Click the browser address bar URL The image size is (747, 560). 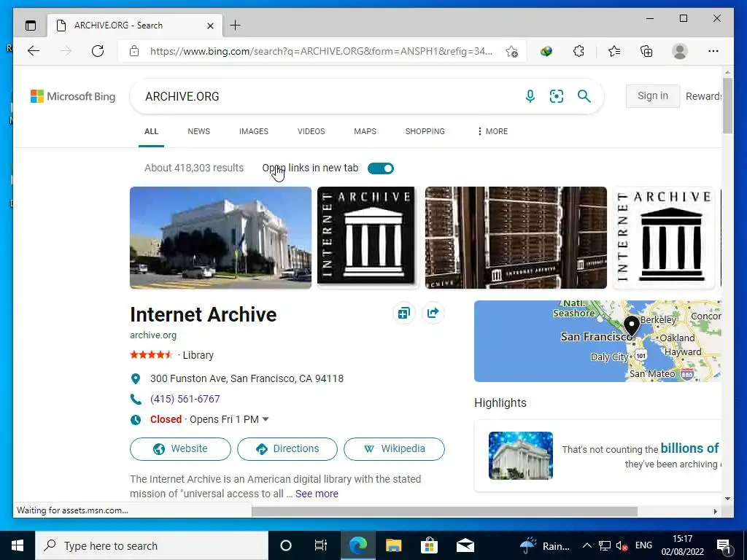pos(321,51)
